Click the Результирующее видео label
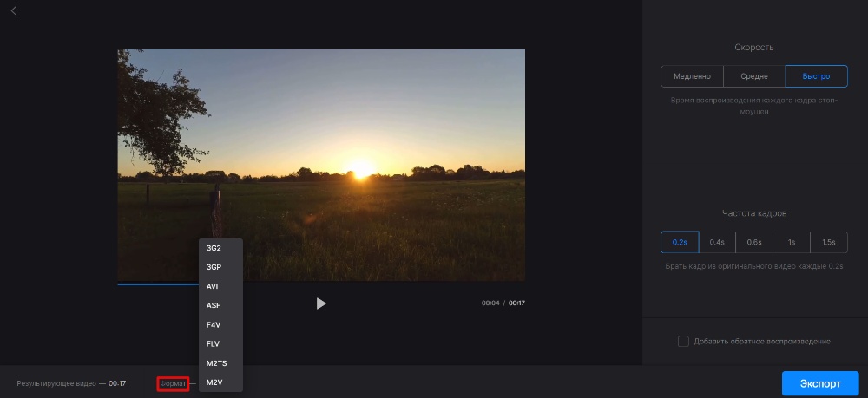 coord(56,383)
